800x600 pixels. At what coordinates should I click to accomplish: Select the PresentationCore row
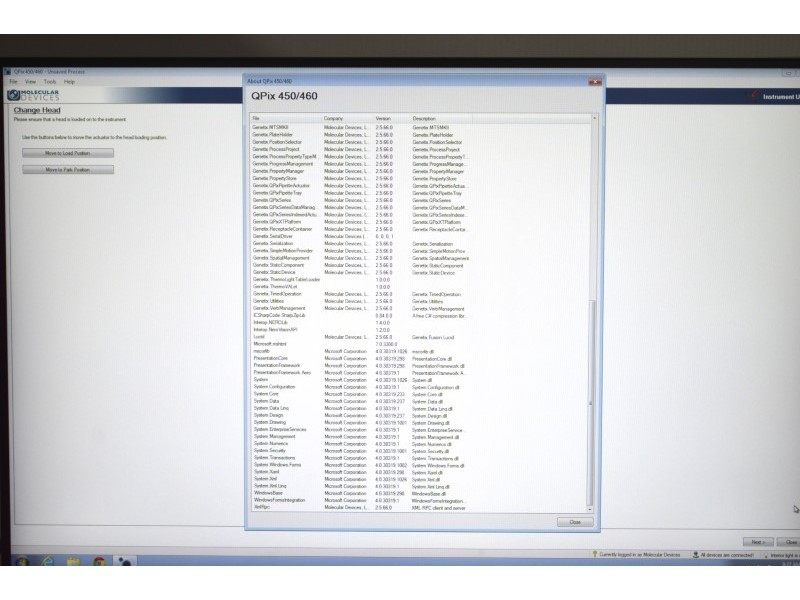coord(360,358)
